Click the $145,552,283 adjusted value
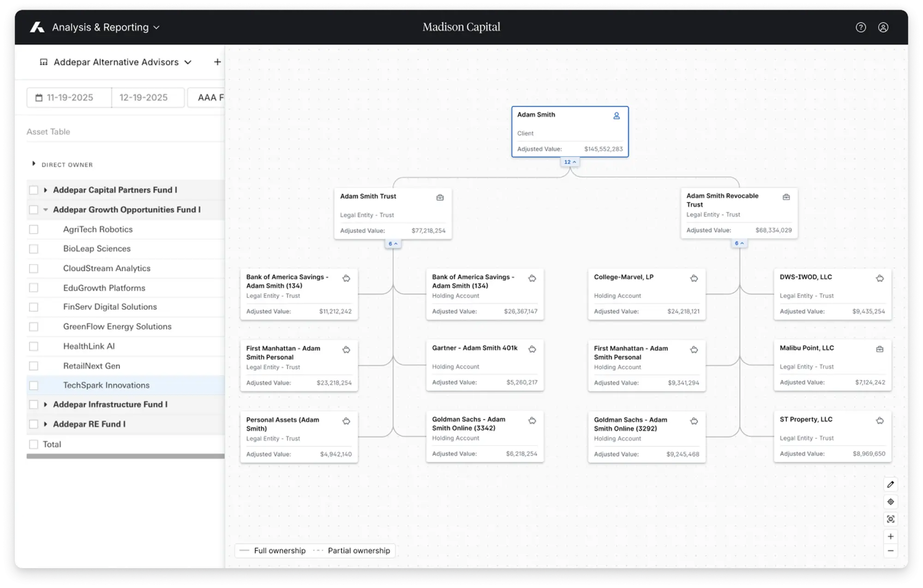The width and height of the screenshot is (923, 588). pyautogui.click(x=603, y=149)
